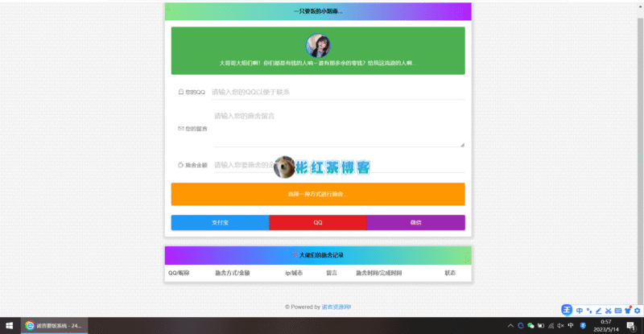
Task: Click the 留言 column header
Action: tap(332, 273)
